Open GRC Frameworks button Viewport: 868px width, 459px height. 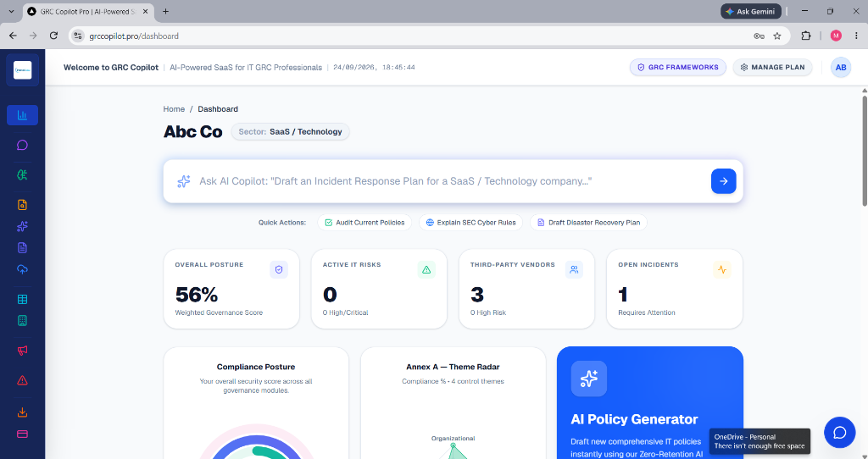tap(677, 68)
